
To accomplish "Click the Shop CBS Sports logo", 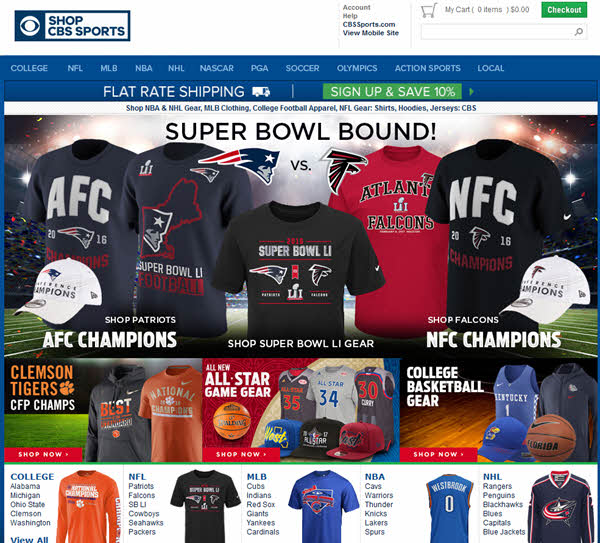I will [x=72, y=26].
